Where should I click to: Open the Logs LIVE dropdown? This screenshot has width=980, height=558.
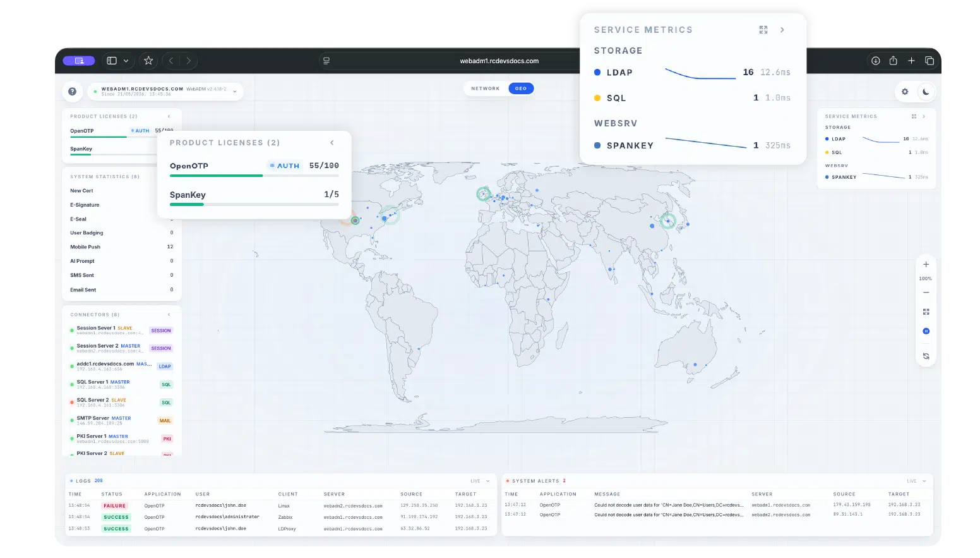point(479,481)
